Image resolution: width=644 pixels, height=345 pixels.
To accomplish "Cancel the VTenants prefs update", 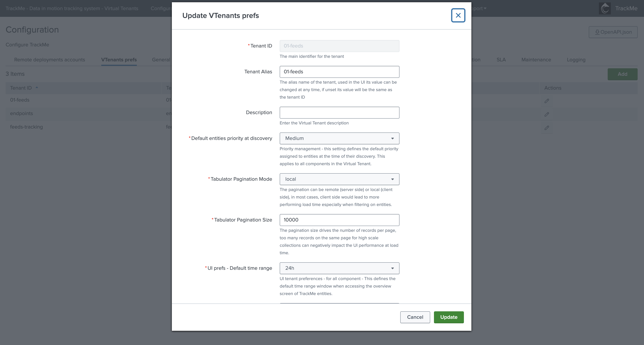I will pos(415,317).
